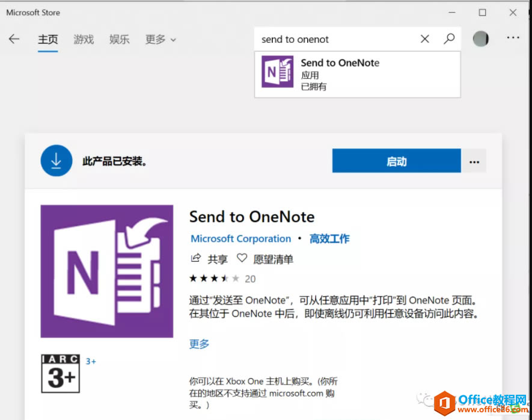Switch to the 娱乐 tab

pos(120,39)
